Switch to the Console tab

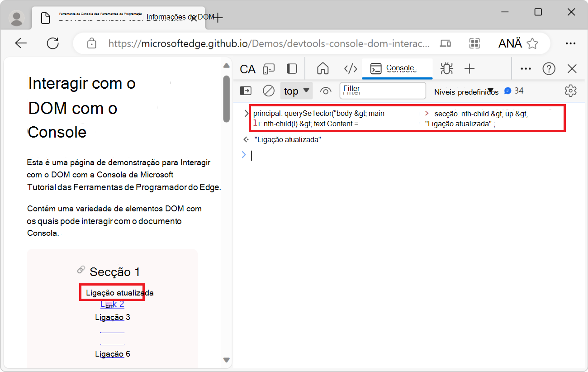[397, 68]
